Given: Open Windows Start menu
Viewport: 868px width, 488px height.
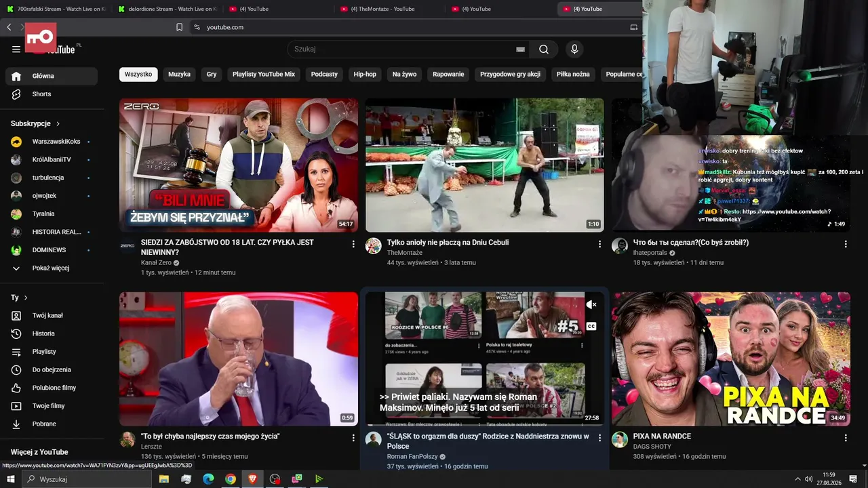Looking at the screenshot, I should pos(11,479).
